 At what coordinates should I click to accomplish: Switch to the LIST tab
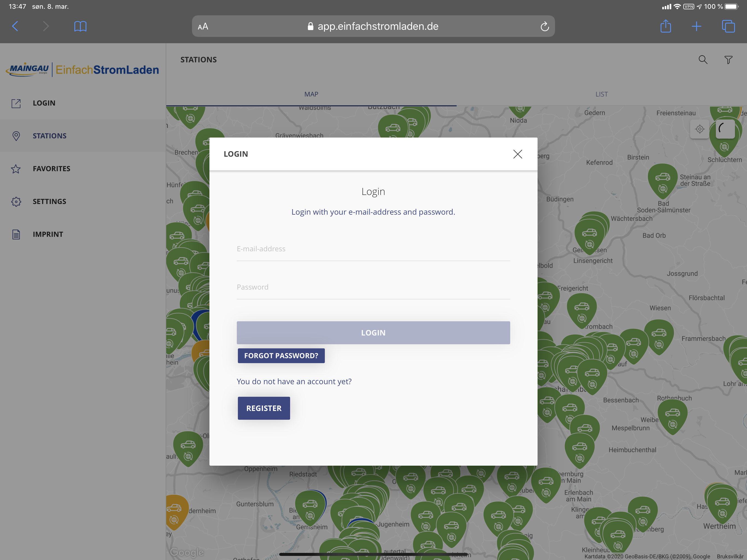coord(602,94)
